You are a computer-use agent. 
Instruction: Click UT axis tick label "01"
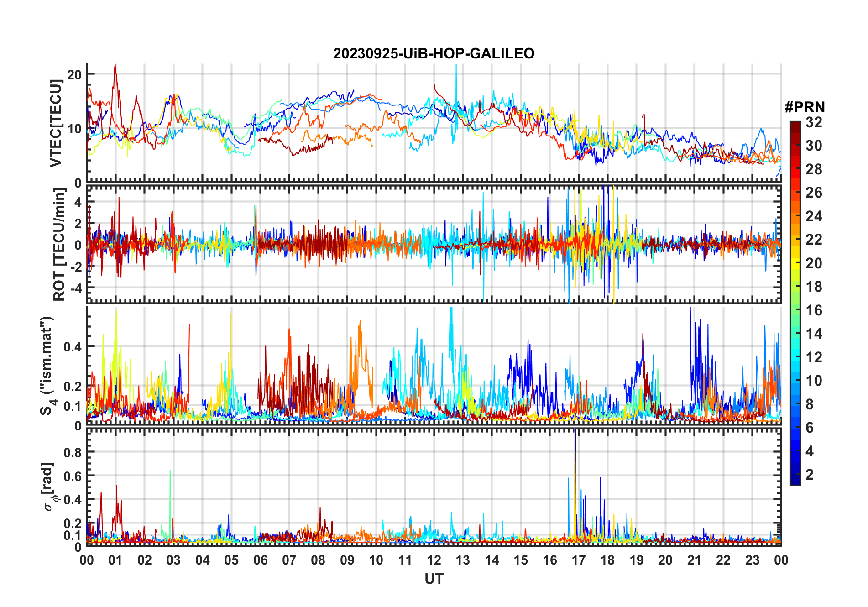pyautogui.click(x=115, y=560)
